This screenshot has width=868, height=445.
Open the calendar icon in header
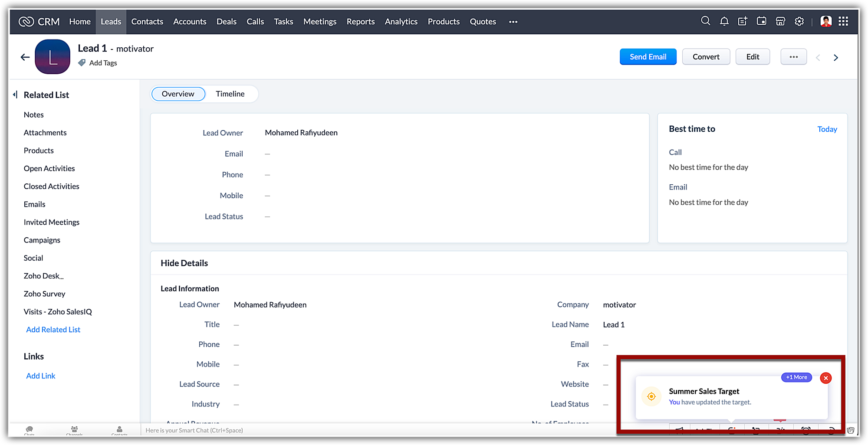click(761, 21)
